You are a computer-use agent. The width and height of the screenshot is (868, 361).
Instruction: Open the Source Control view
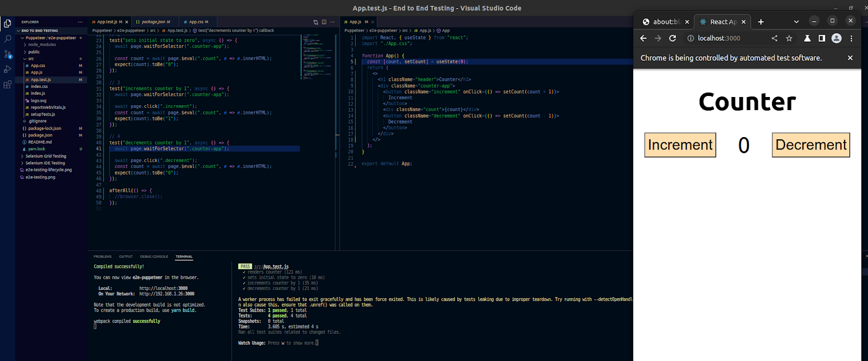8,54
